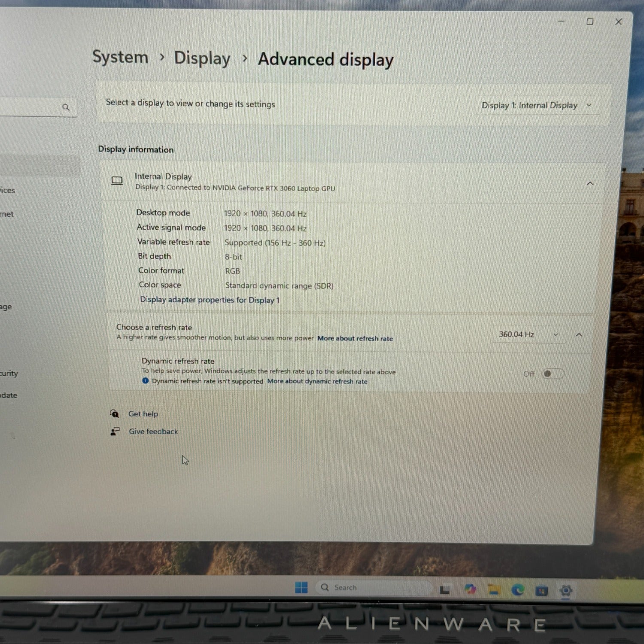Toggle the Dynamic refresh rate switch

pyautogui.click(x=553, y=374)
